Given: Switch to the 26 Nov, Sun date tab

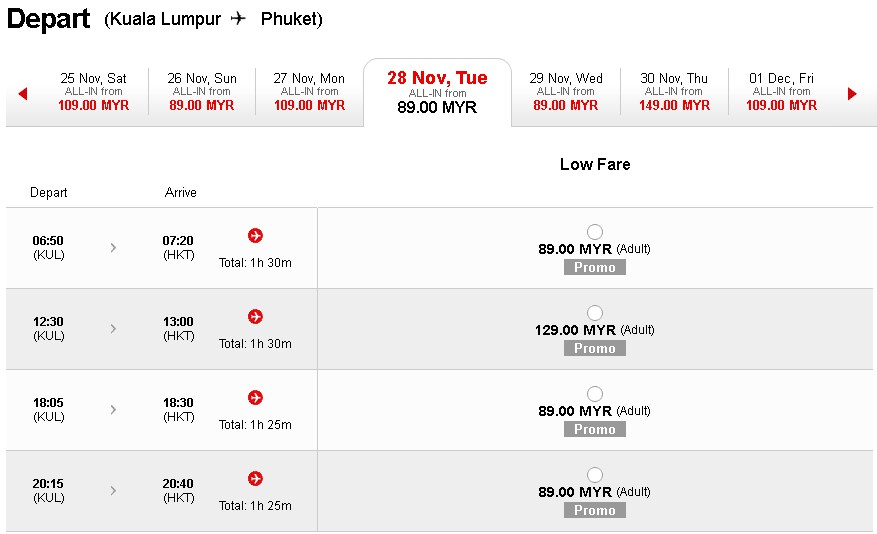Looking at the screenshot, I should click(x=202, y=92).
